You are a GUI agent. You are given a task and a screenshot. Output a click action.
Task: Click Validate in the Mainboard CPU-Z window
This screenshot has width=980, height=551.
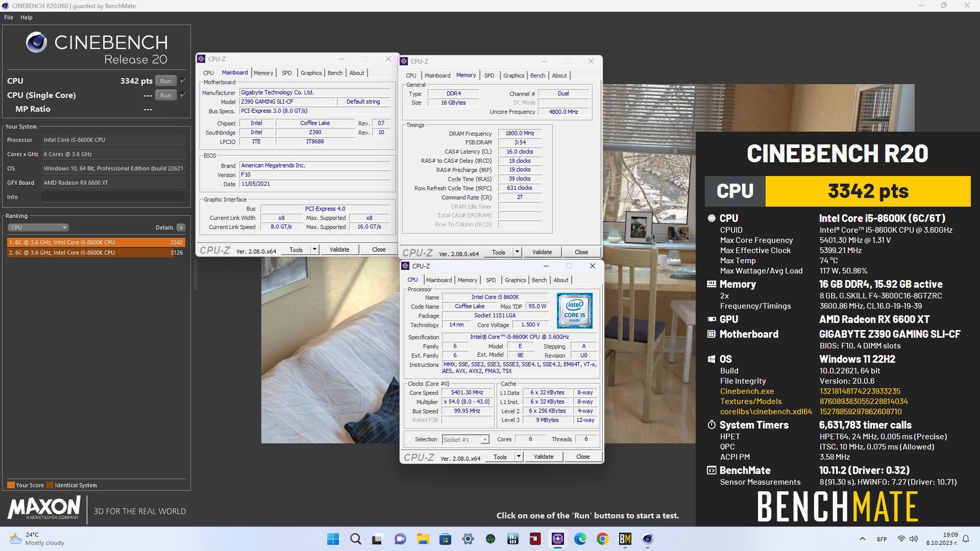pyautogui.click(x=339, y=249)
